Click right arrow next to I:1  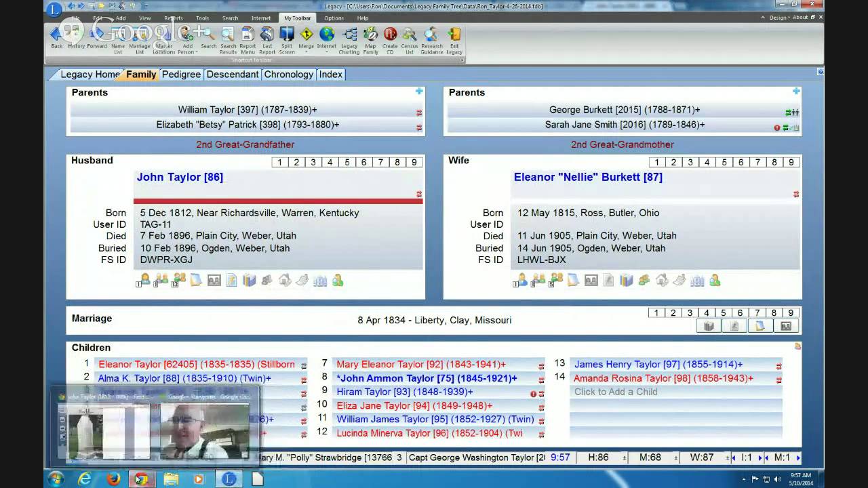click(x=759, y=457)
